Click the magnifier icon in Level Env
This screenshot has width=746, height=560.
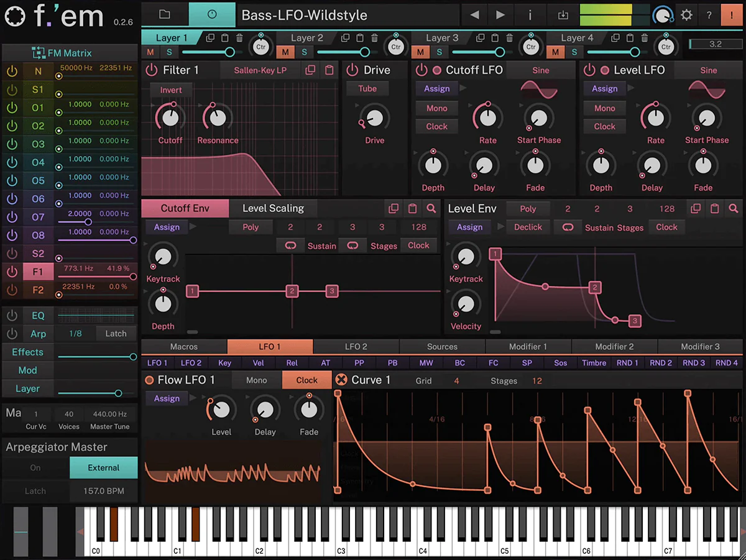coord(734,209)
